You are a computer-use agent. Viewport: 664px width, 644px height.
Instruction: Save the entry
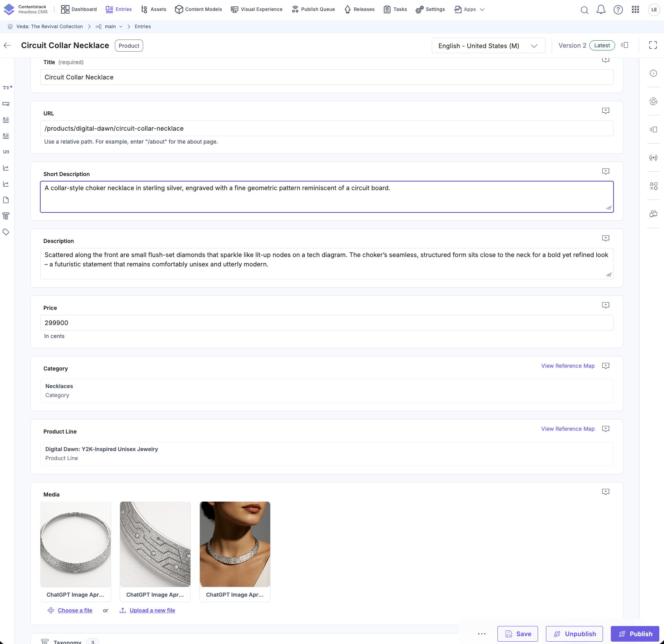pyautogui.click(x=518, y=634)
